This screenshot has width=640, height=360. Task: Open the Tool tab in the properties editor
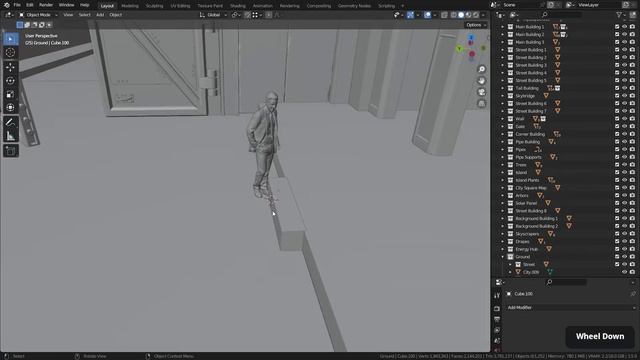click(497, 295)
